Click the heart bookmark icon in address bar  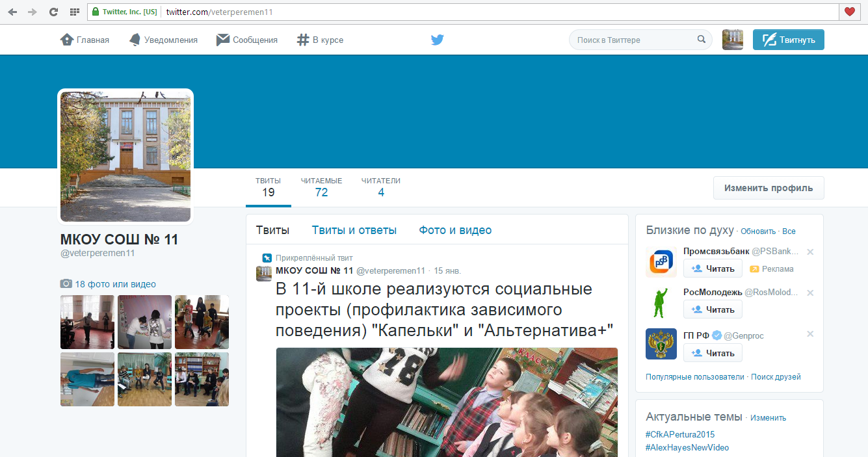pyautogui.click(x=849, y=12)
